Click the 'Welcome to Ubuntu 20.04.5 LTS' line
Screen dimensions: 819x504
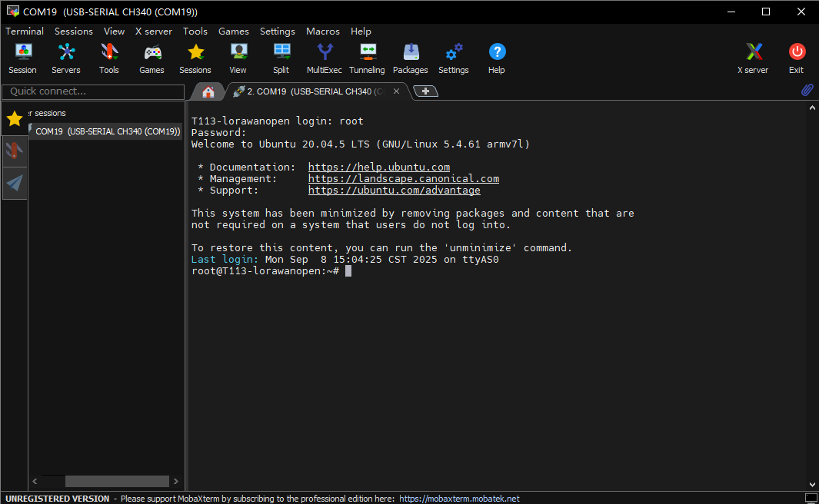click(361, 144)
